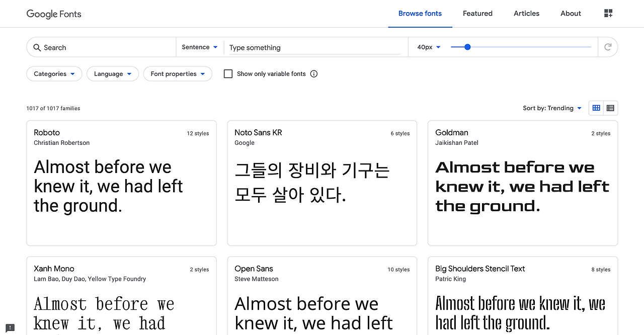This screenshot has width=644, height=335.
Task: Click the Roboto sample text preview
Action: [108, 187]
